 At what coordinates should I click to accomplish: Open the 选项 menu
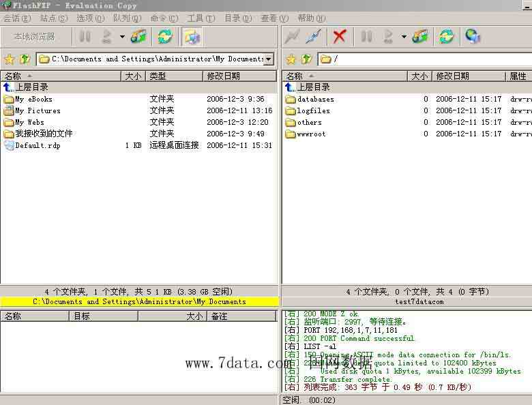[90, 18]
